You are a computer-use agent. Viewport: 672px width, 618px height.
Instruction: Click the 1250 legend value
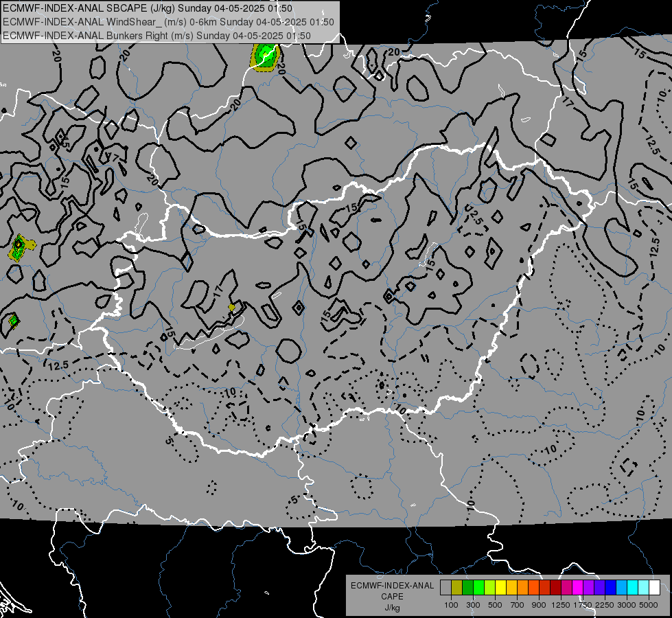tap(561, 605)
